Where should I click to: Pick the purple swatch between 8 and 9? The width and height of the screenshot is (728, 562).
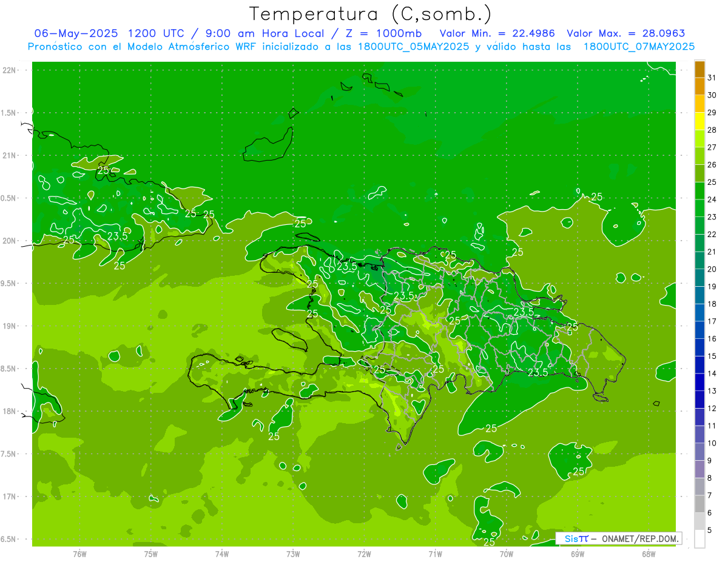699,469
